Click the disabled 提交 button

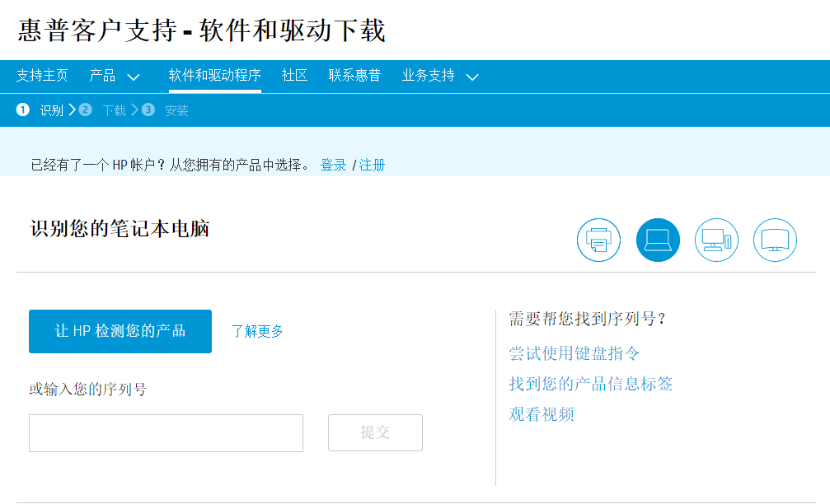375,432
